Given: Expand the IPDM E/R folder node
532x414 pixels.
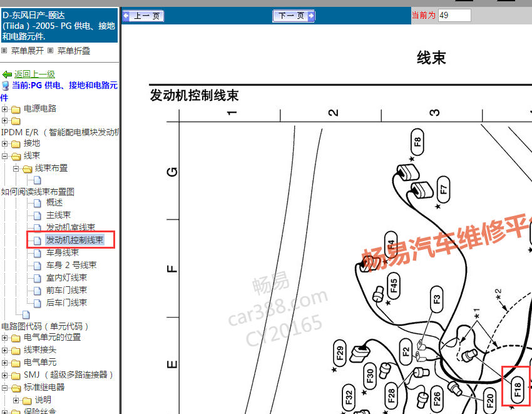Looking at the screenshot, I should 4,120.
